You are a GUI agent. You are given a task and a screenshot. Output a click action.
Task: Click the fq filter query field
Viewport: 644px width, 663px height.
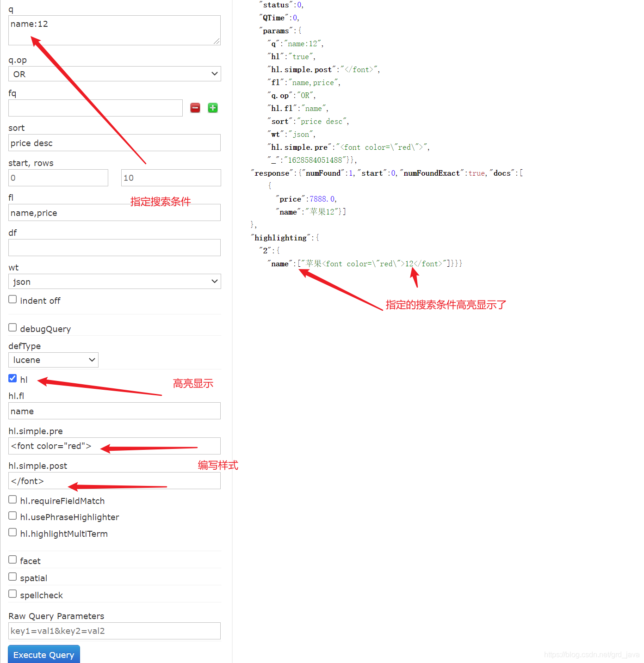click(95, 108)
